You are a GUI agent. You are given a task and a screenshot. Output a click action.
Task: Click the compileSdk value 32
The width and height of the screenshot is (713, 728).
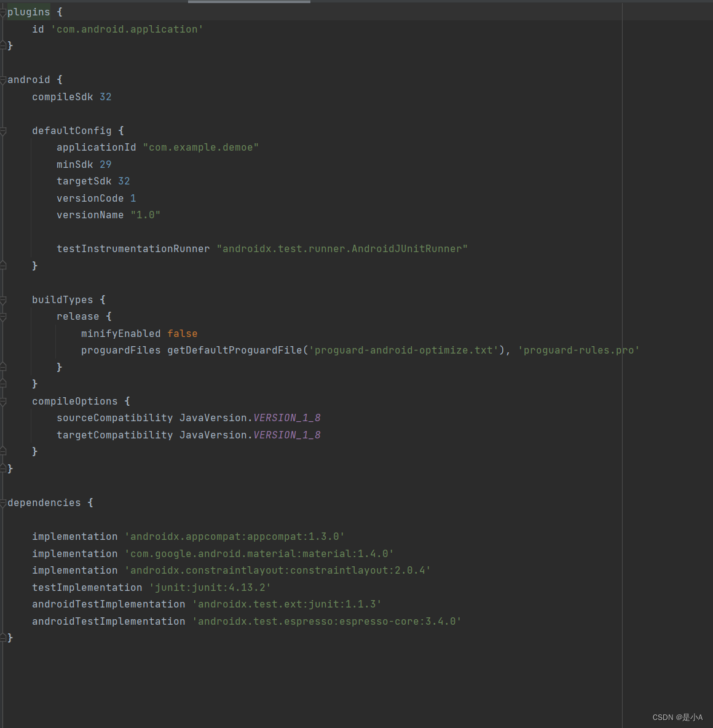[105, 97]
